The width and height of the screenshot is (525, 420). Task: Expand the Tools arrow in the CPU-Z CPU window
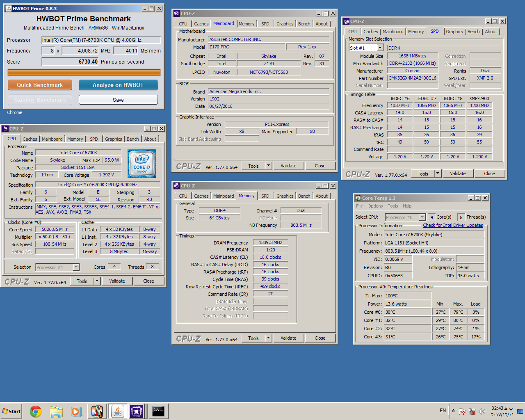(97, 281)
